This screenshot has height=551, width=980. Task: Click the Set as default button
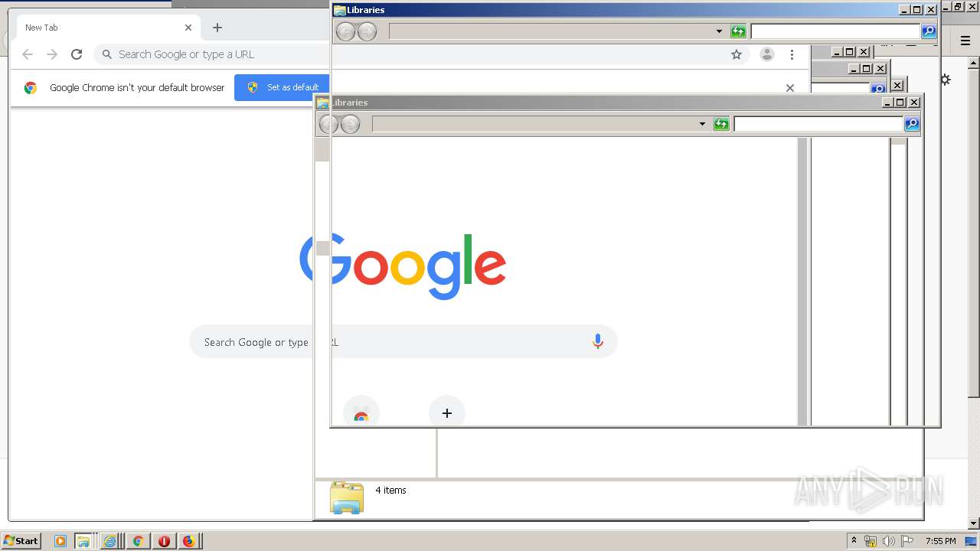pos(282,87)
